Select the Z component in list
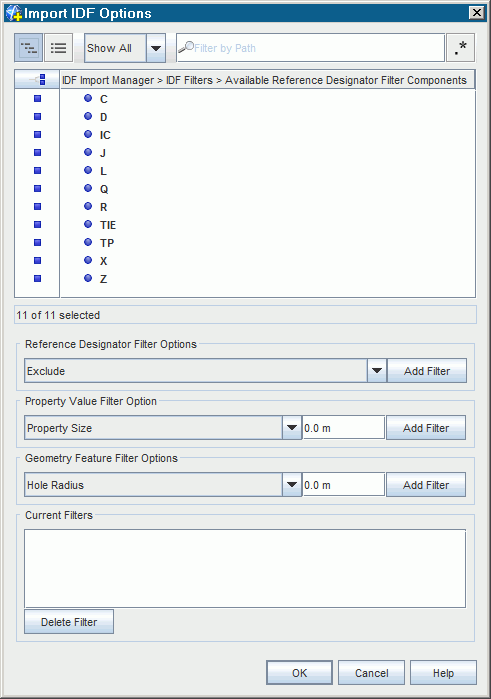 coord(103,279)
